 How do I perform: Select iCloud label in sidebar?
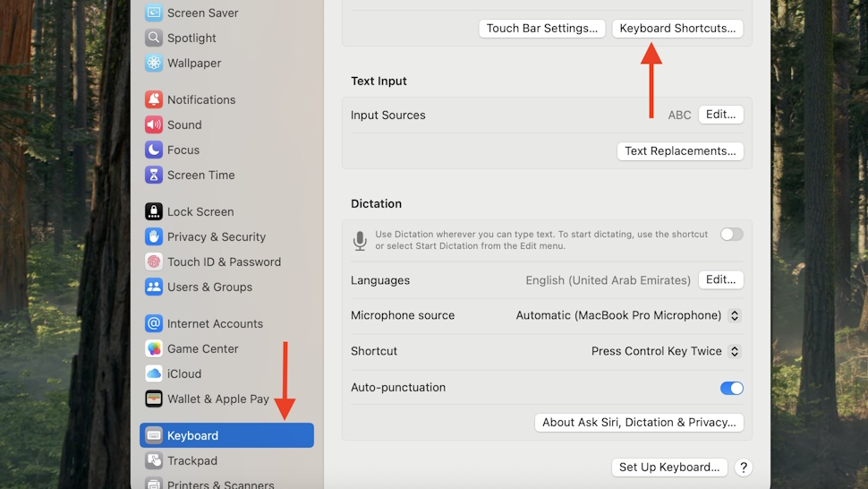tap(184, 373)
